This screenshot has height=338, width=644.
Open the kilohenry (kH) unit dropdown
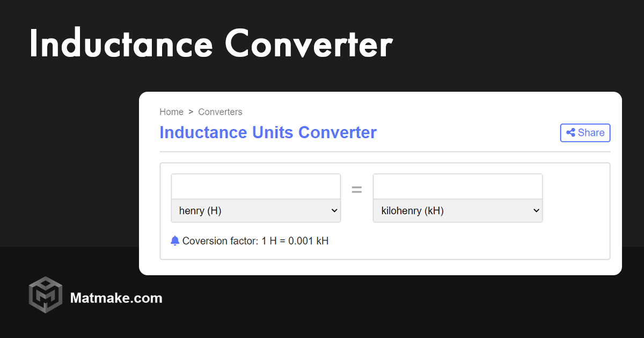tap(457, 210)
